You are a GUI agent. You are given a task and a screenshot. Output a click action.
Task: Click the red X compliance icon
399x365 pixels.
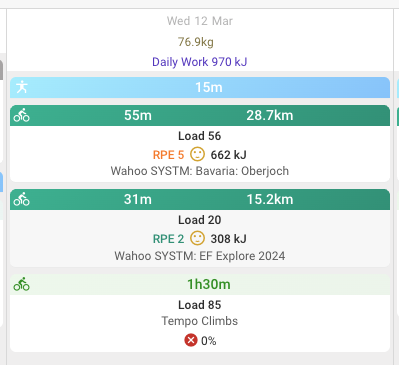pos(191,340)
